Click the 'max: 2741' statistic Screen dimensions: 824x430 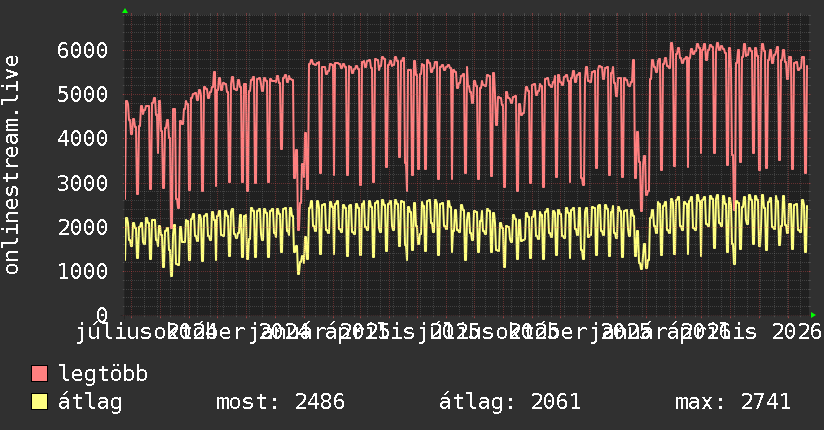point(733,402)
